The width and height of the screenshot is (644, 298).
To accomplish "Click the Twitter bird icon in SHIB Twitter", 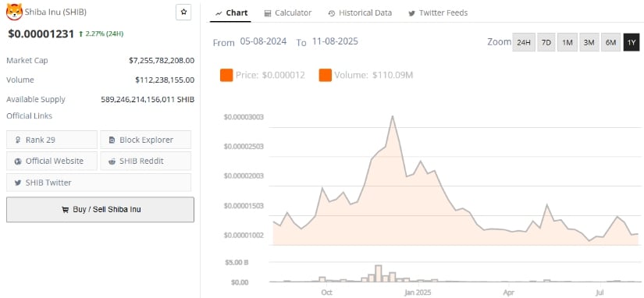I will 18,183.
